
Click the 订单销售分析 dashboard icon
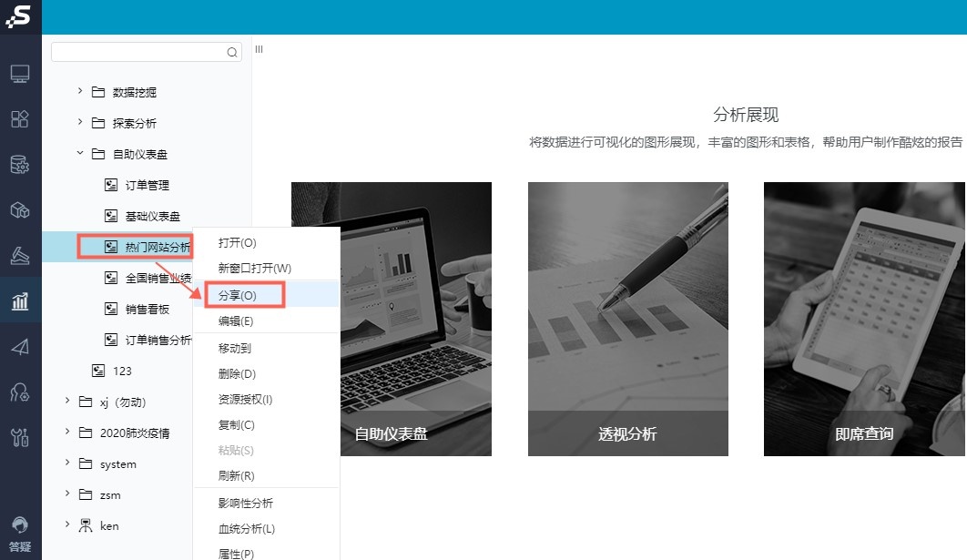(111, 340)
